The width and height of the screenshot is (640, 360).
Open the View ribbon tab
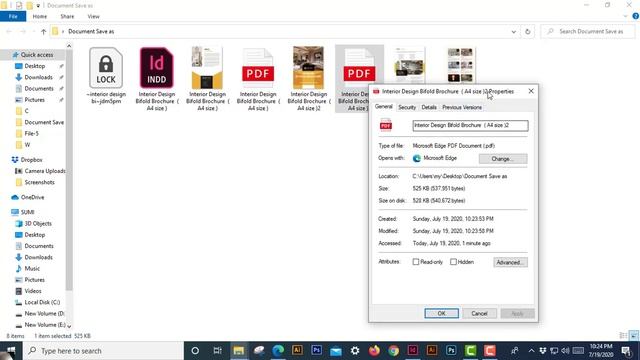(93, 16)
